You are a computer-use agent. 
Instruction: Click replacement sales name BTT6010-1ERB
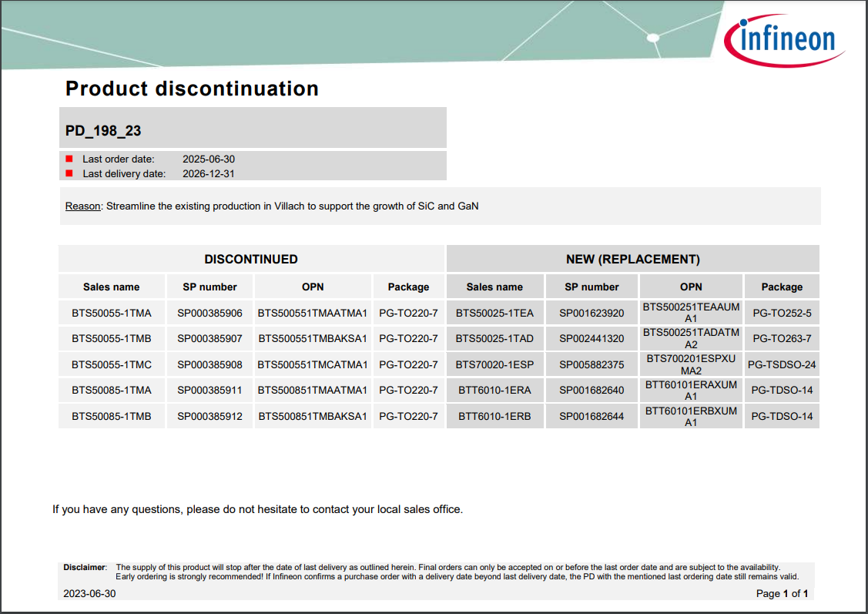click(494, 416)
